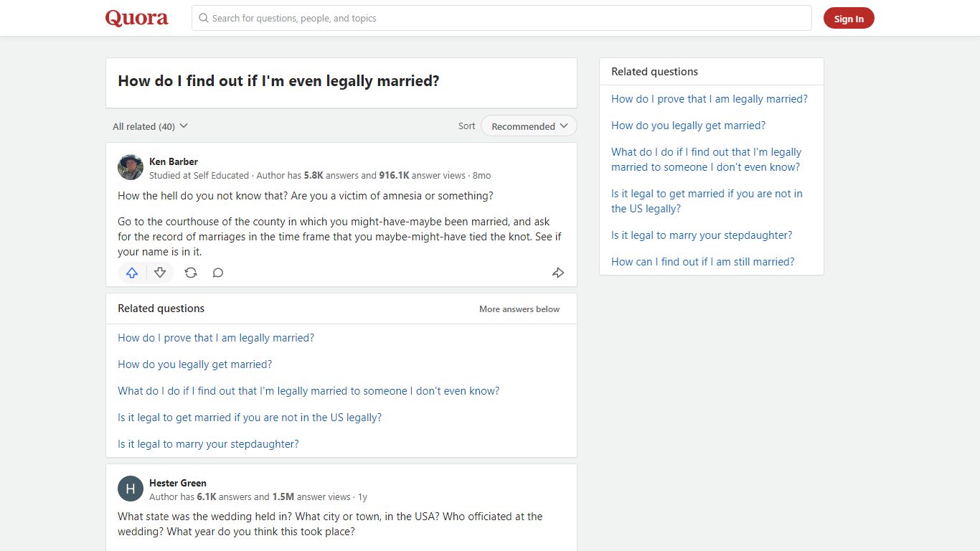The image size is (980, 551).
Task: Open 'How can I find out if I am still married?'
Action: (x=703, y=262)
